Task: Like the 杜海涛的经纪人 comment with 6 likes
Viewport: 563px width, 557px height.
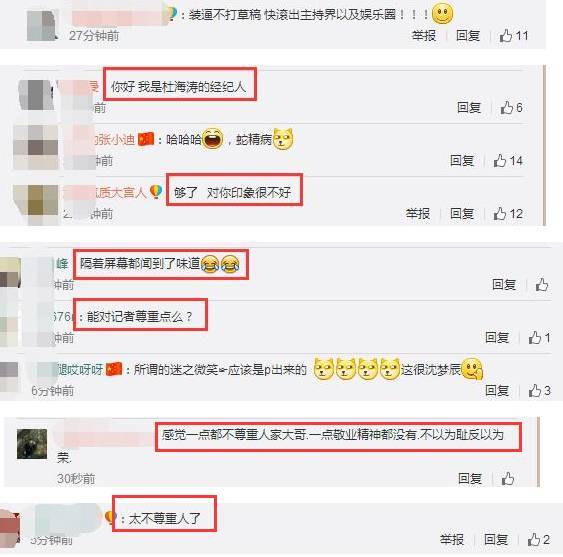Action: [x=511, y=107]
